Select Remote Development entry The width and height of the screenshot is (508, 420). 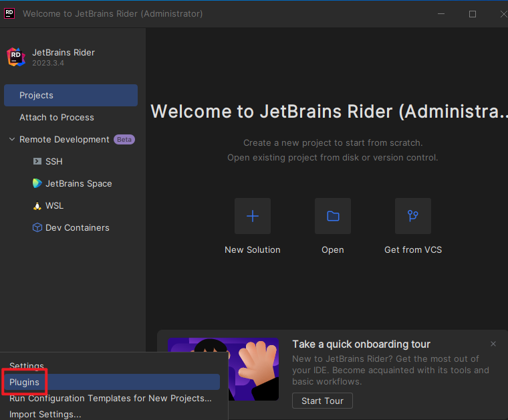(64, 139)
